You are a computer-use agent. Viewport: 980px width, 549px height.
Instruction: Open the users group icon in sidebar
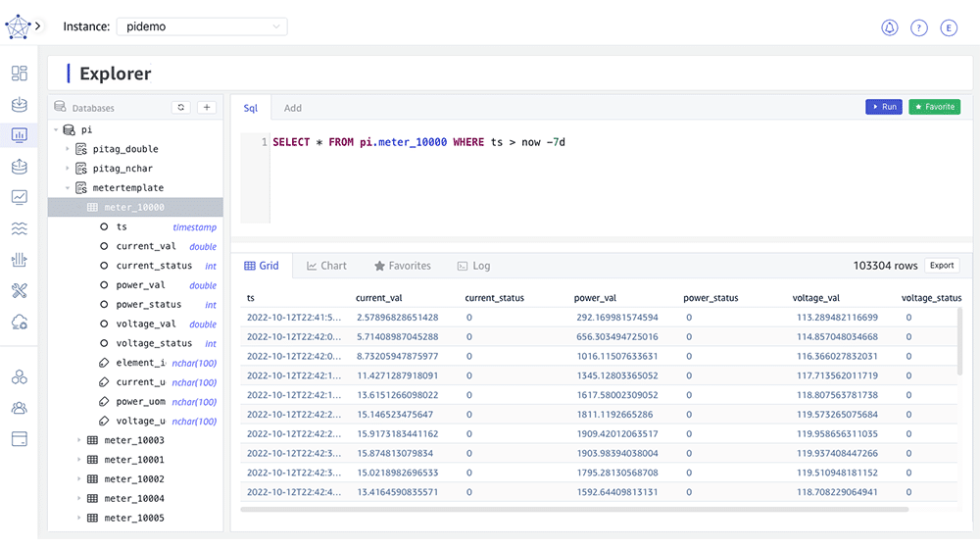(x=20, y=408)
